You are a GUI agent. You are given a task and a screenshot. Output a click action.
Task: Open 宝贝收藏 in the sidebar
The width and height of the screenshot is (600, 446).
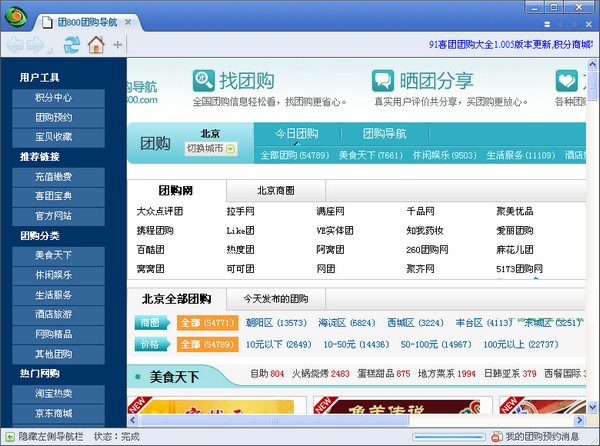click(x=58, y=137)
